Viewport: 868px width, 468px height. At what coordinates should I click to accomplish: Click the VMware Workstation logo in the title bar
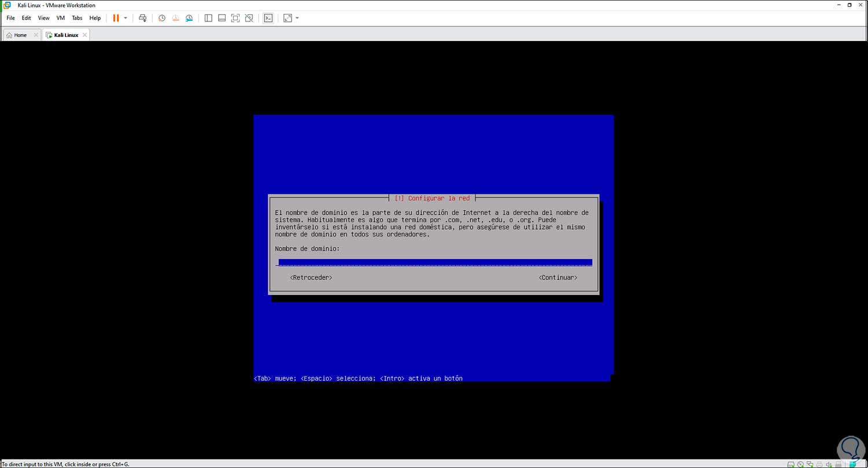point(7,5)
